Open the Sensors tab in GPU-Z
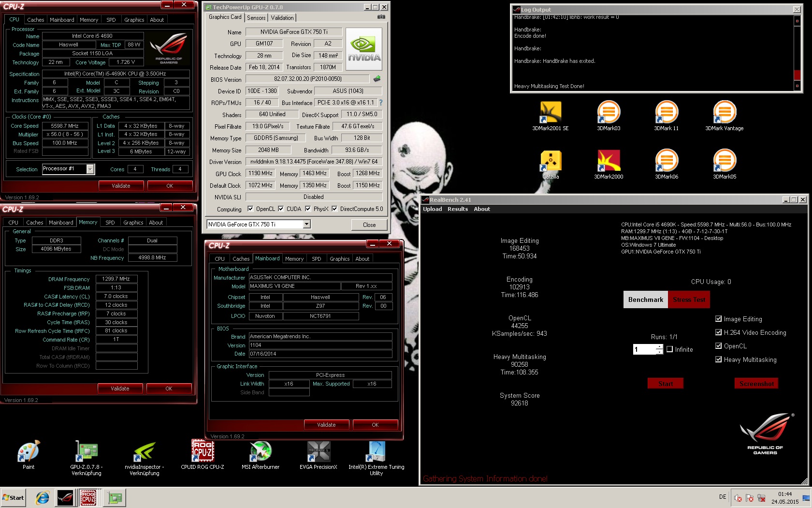 click(x=256, y=17)
